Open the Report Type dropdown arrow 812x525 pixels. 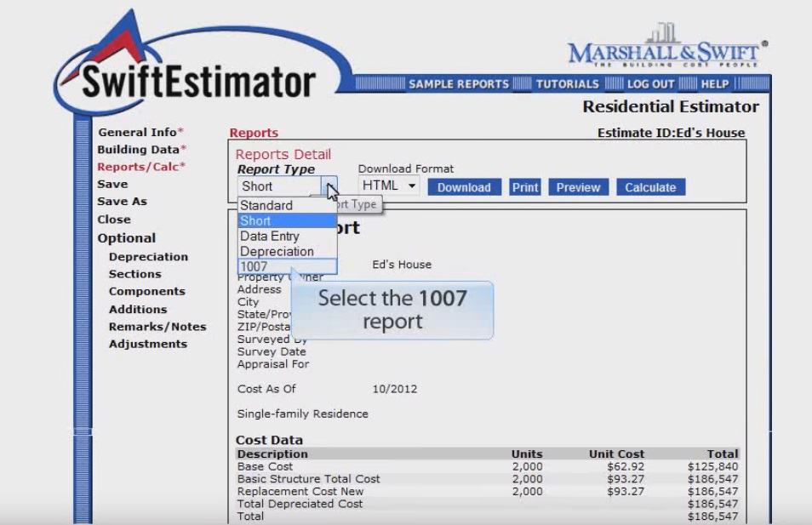[x=329, y=186]
